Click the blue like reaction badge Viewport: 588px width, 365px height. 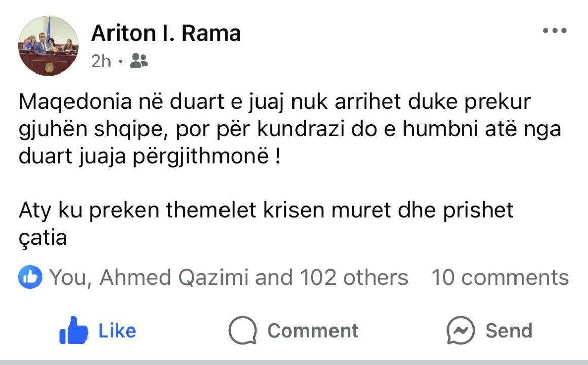click(x=30, y=277)
